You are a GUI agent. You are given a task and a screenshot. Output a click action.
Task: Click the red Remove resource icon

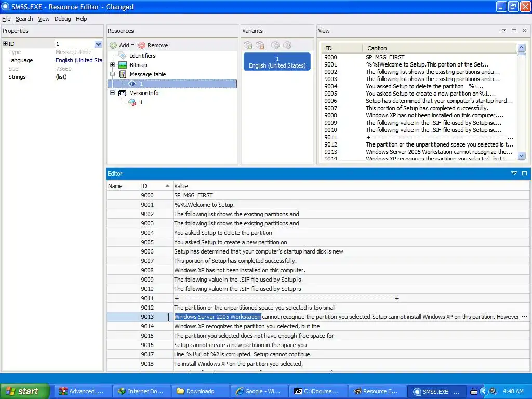(x=142, y=45)
